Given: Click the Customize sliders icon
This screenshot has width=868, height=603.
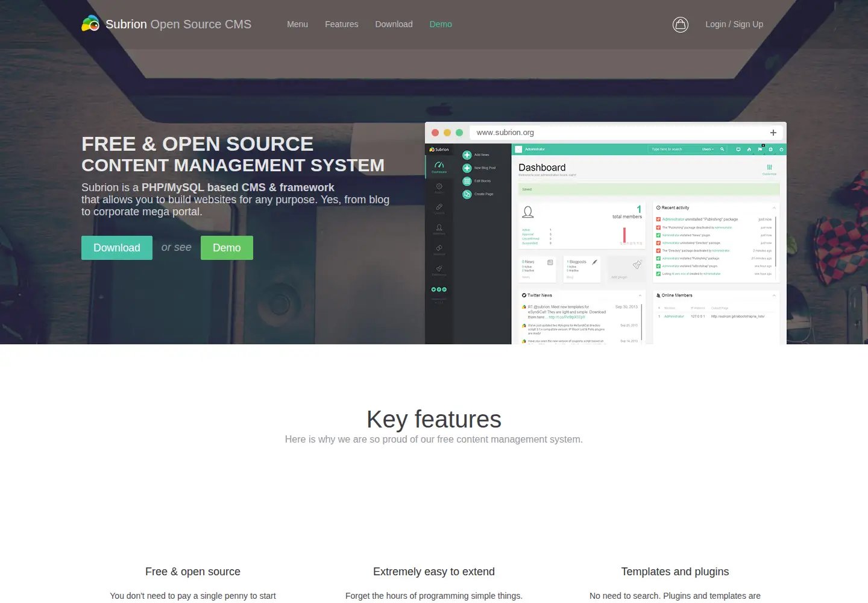Looking at the screenshot, I should [769, 168].
